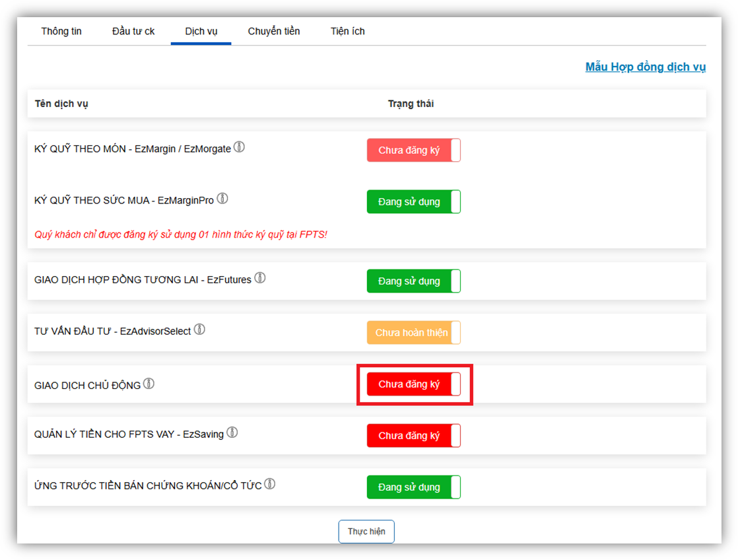The height and width of the screenshot is (560, 738).
Task: Show info for EzFutures service
Action: click(x=260, y=278)
